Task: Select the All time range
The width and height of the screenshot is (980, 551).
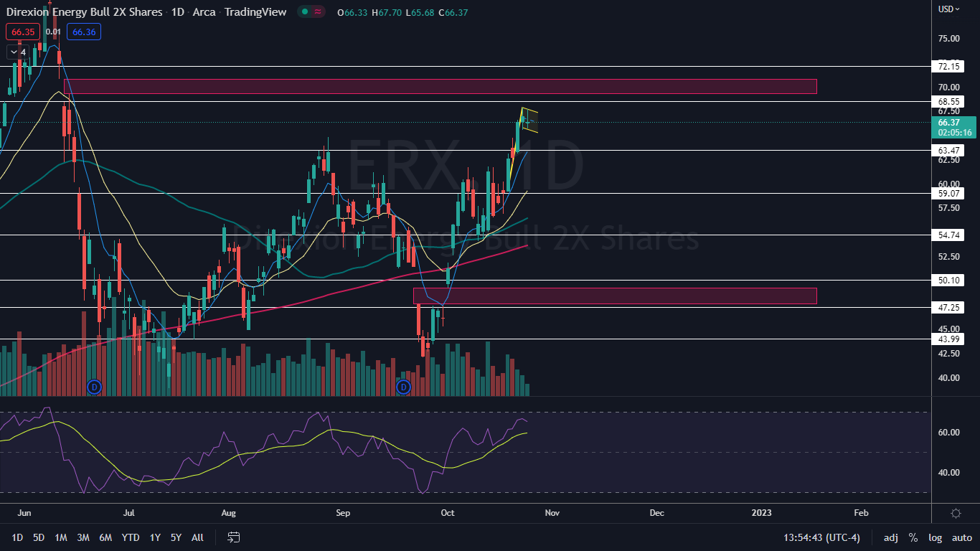Action: [198, 537]
